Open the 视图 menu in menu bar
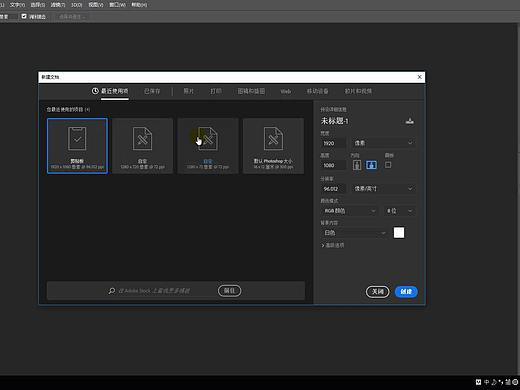This screenshot has width=520, height=390. 96,5
